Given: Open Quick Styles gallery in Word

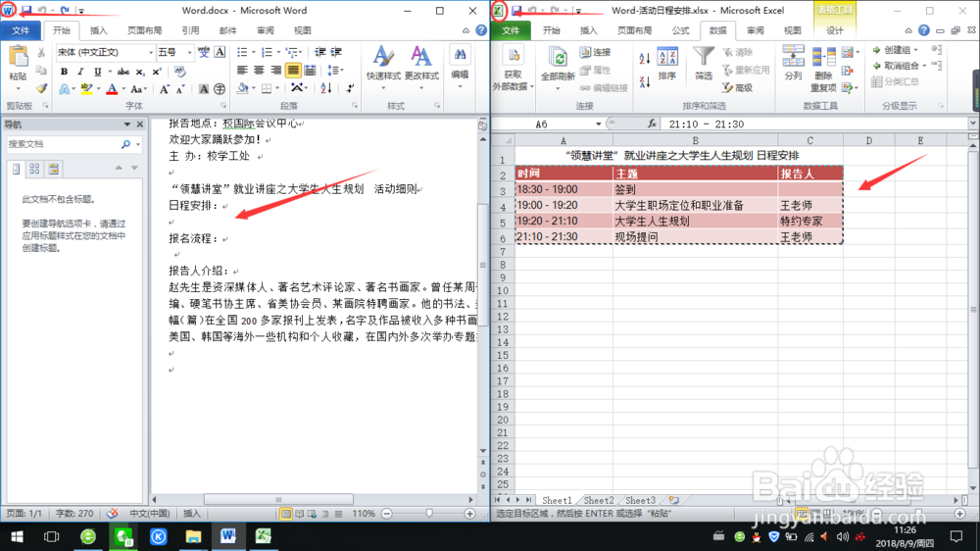Looking at the screenshot, I should 383,68.
